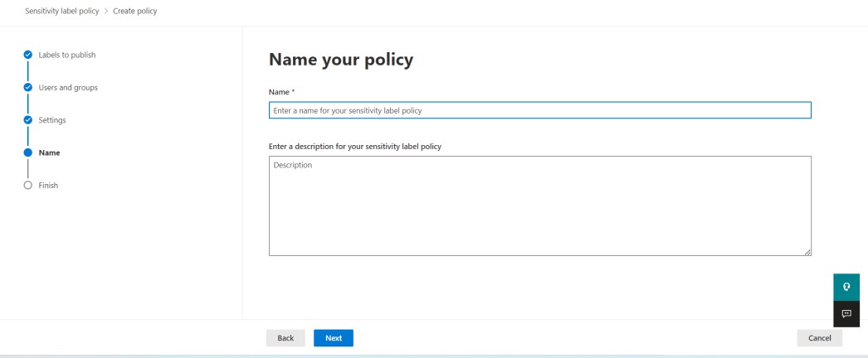Viewport: 868px width, 358px height.
Task: Click the Enter a description label text
Action: coord(355,147)
